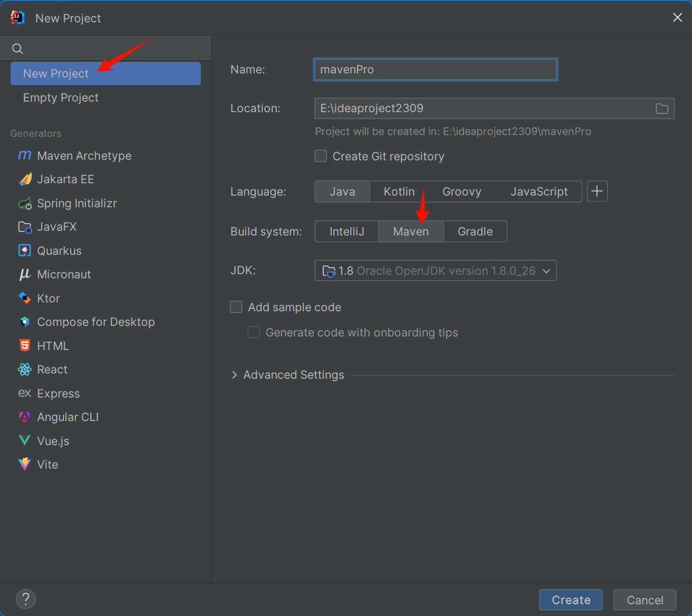692x616 pixels.
Task: Enable Create Git repository checkbox
Action: 321,156
